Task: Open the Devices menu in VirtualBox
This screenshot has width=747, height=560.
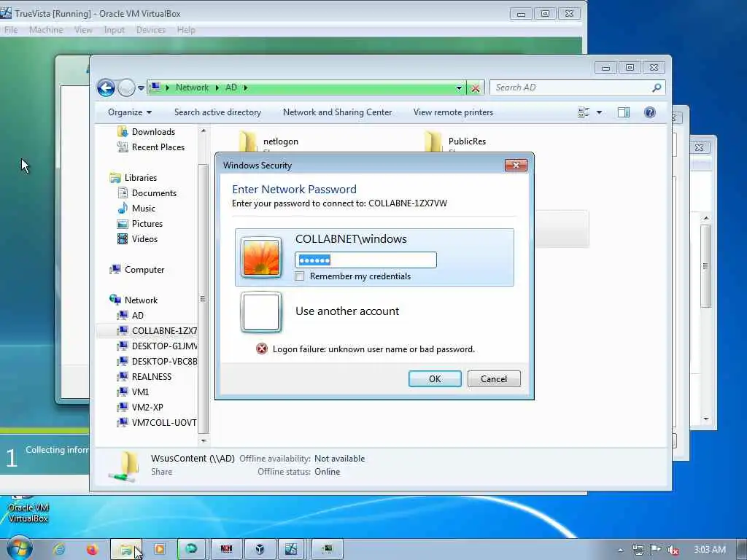Action: click(150, 30)
